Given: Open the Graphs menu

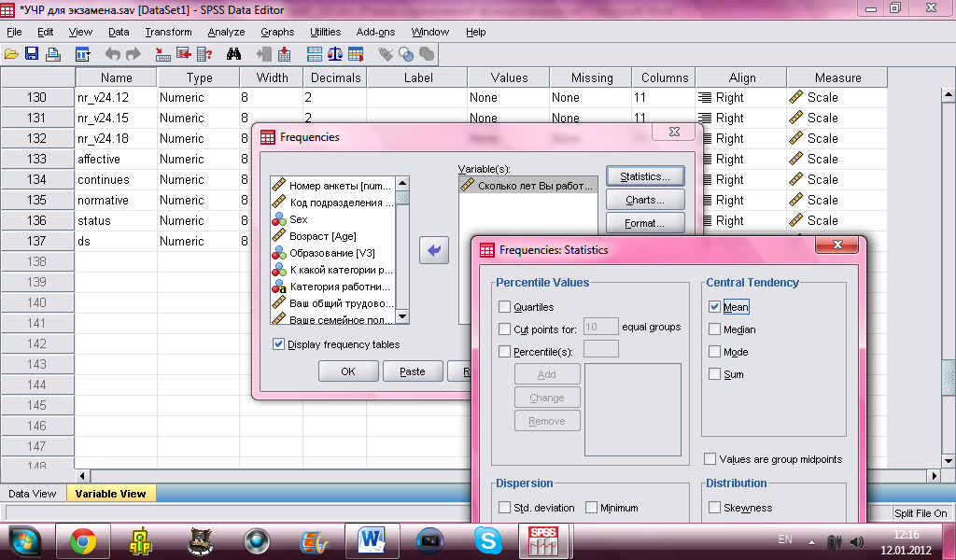Looking at the screenshot, I should pos(277,32).
